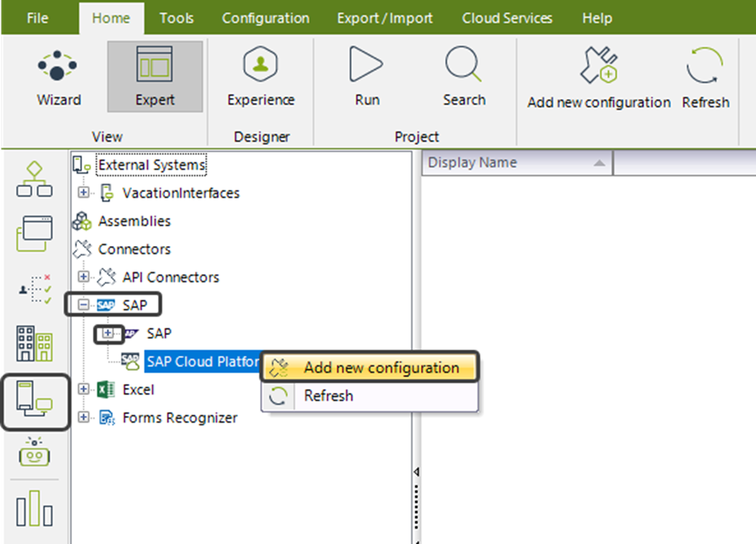This screenshot has height=544, width=756.
Task: Select the Forms Recognizer tree item
Action: 180,417
